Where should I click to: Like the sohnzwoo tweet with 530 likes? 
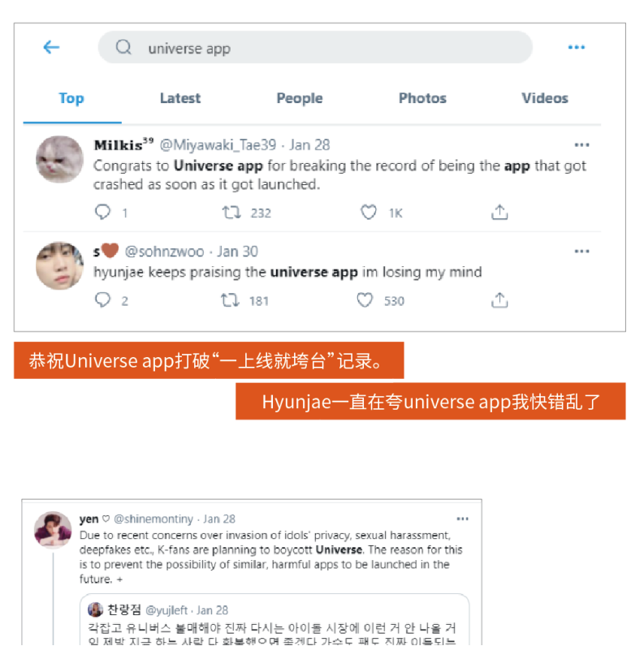coord(365,300)
